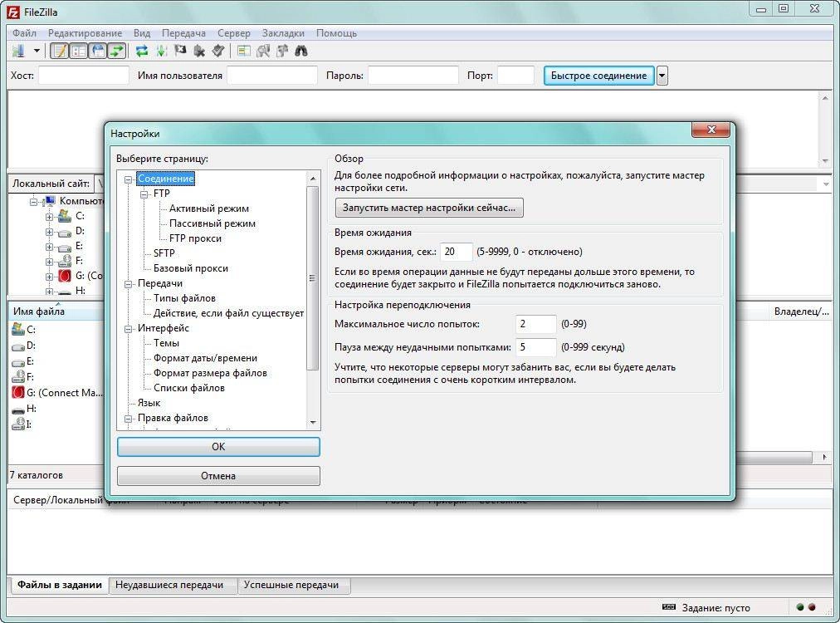
Task: Select SFTP settings page
Action: tap(164, 253)
